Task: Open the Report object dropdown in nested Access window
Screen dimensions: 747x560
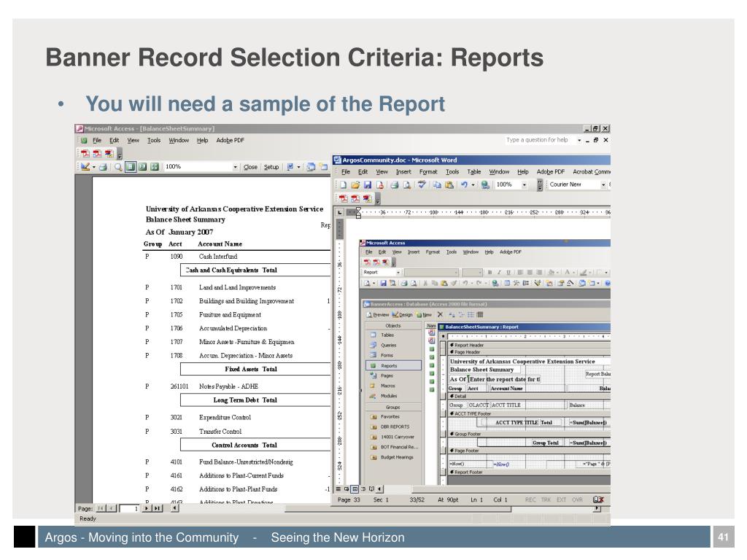Action: (398, 273)
